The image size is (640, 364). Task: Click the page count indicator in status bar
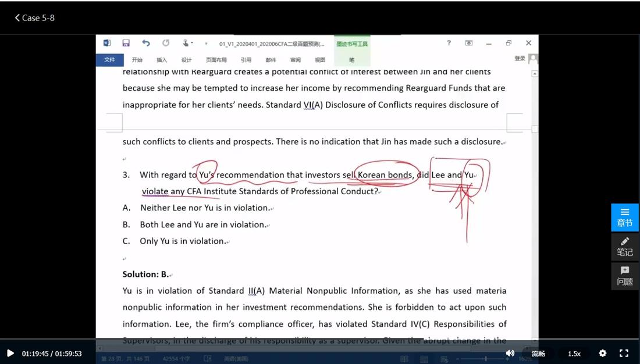pyautogui.click(x=125, y=359)
